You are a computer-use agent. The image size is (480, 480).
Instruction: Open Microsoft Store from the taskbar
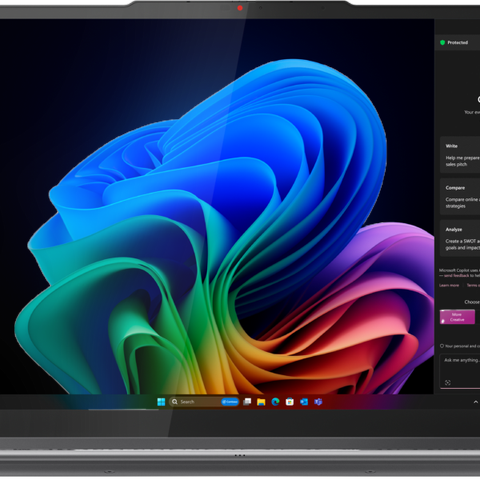290,402
